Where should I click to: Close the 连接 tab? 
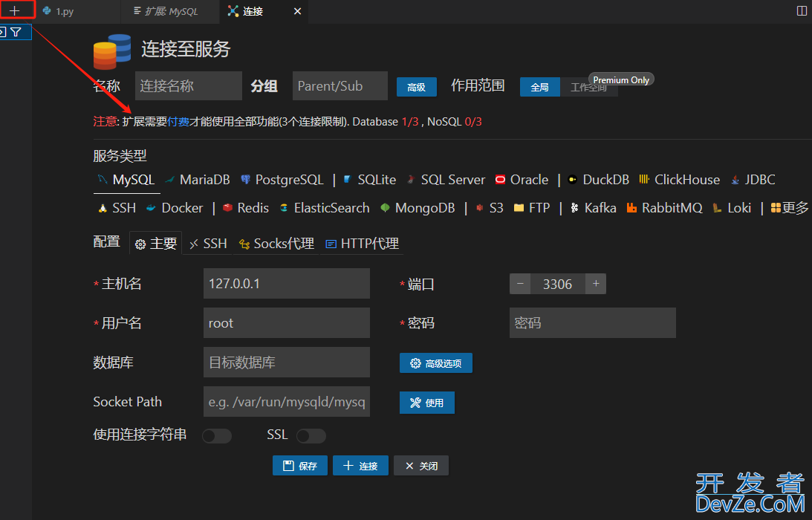pos(297,11)
